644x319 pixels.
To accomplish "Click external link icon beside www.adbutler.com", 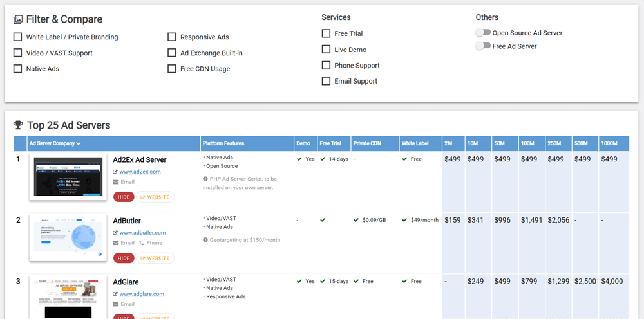I will [x=115, y=233].
